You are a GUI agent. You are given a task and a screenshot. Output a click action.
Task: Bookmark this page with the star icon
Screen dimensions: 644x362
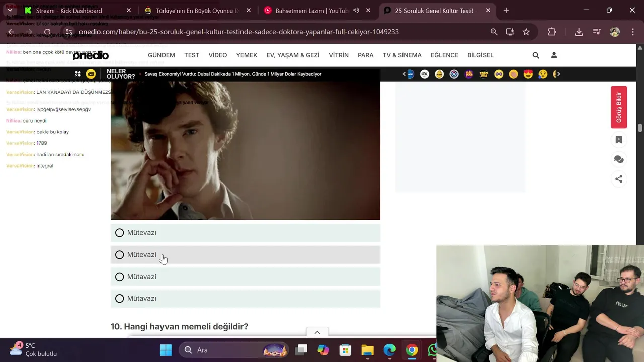(526, 32)
